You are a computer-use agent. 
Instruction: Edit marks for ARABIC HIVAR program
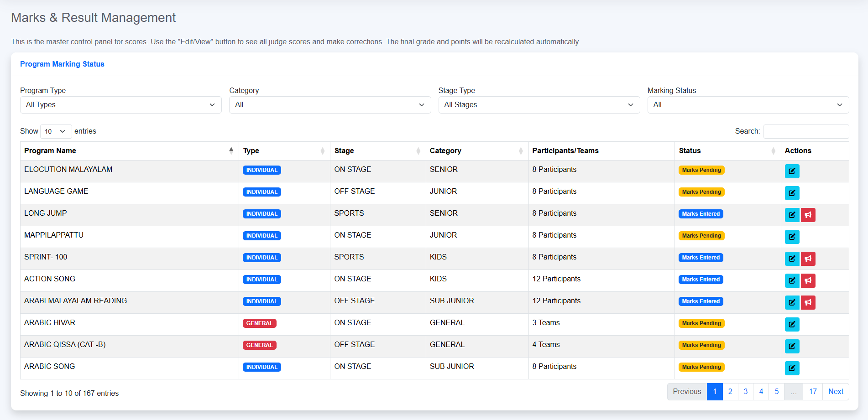(x=792, y=324)
